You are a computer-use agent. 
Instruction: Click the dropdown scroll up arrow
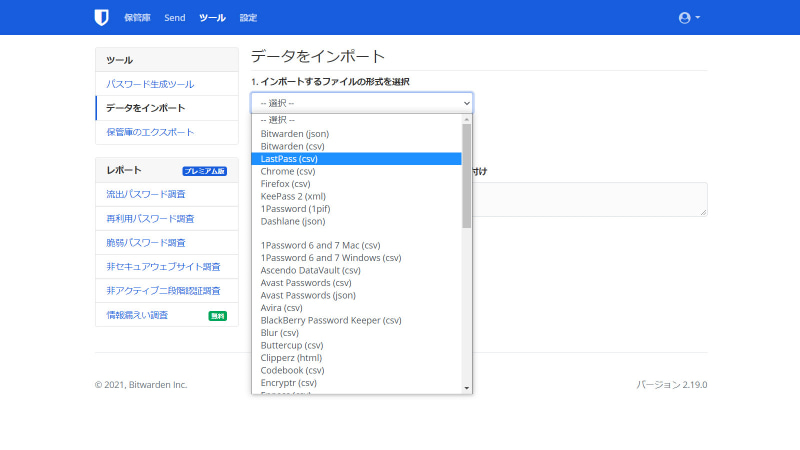[466, 119]
